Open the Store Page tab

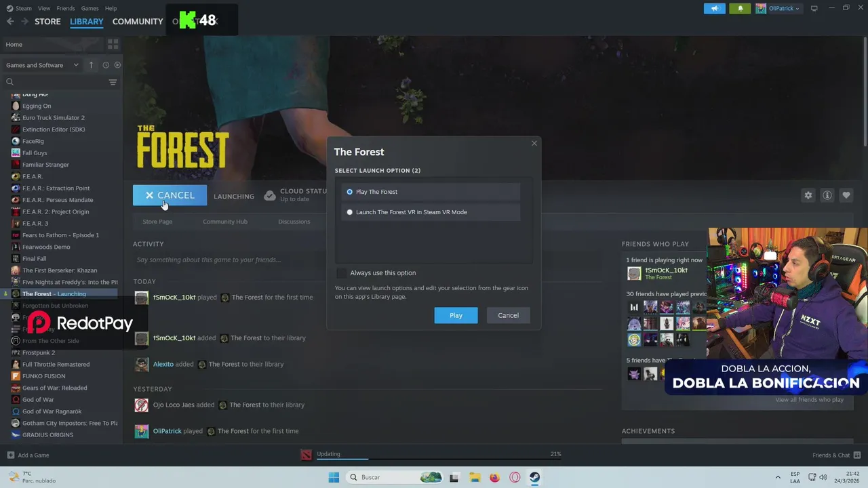click(157, 222)
